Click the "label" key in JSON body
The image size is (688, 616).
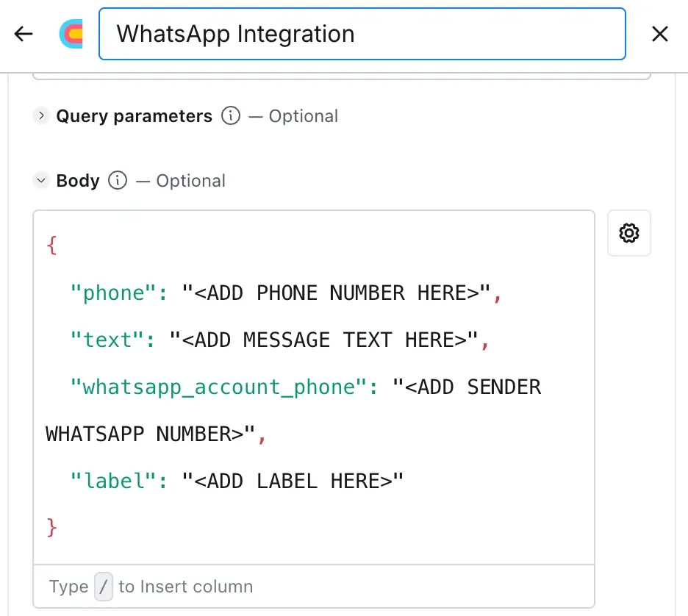coord(113,481)
